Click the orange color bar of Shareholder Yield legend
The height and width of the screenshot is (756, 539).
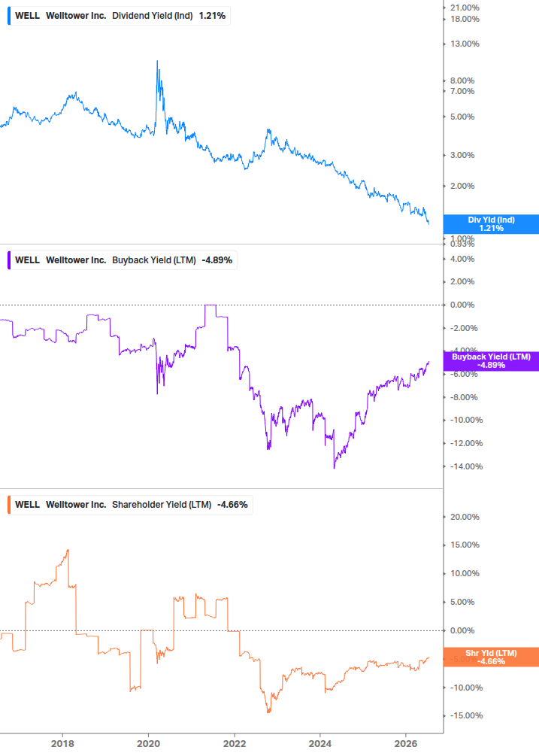(9, 505)
